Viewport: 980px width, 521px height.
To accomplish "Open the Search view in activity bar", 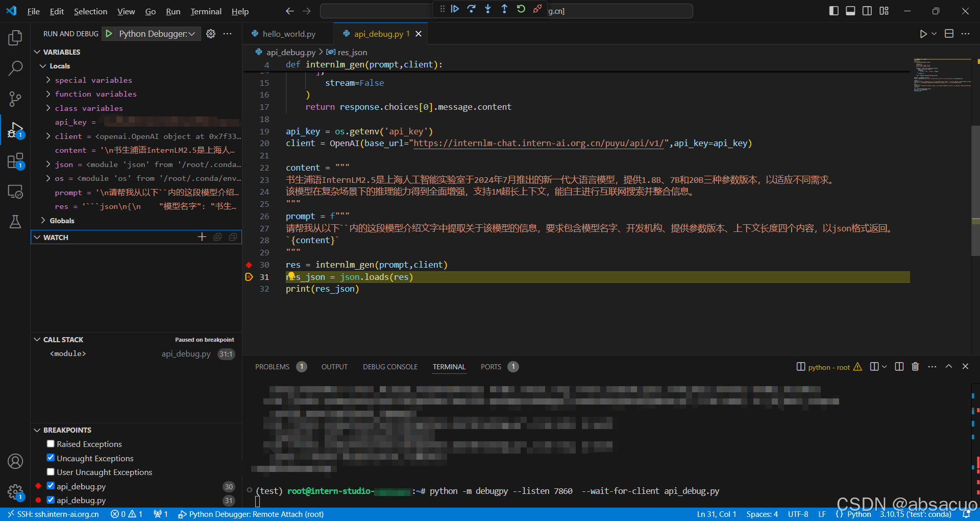I will 15,68.
